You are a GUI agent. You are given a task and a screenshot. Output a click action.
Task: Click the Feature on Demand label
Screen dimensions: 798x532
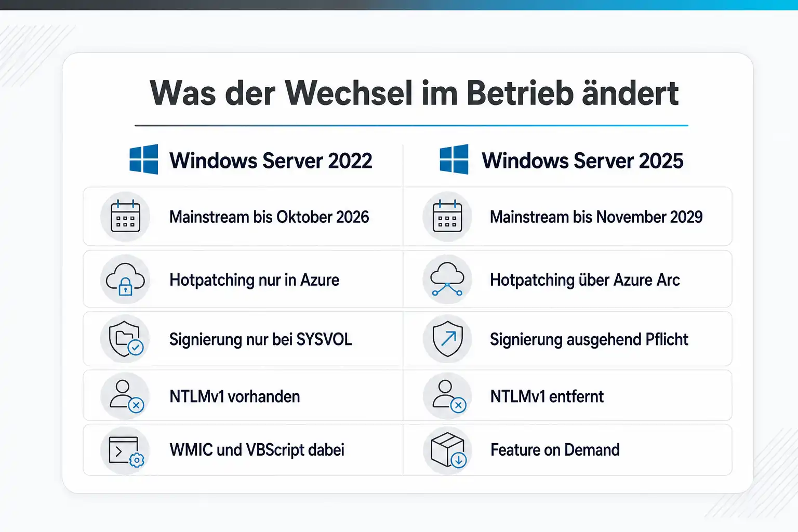[x=555, y=450]
